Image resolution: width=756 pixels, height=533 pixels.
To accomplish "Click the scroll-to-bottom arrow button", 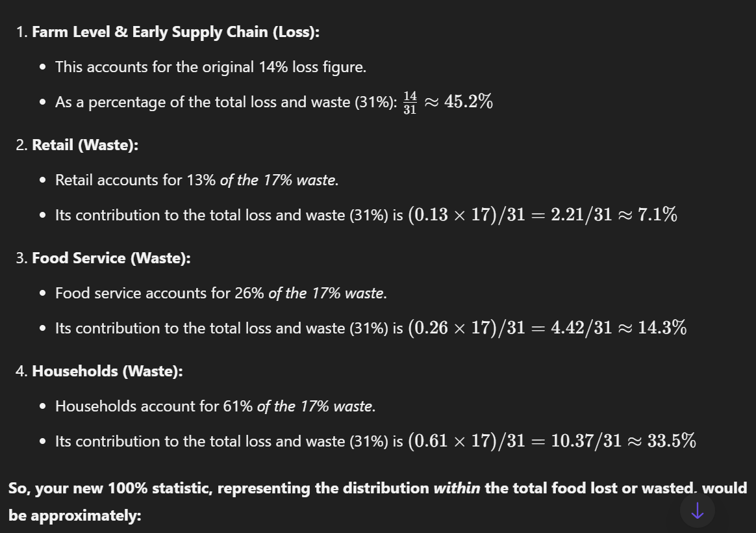I will coord(697,512).
